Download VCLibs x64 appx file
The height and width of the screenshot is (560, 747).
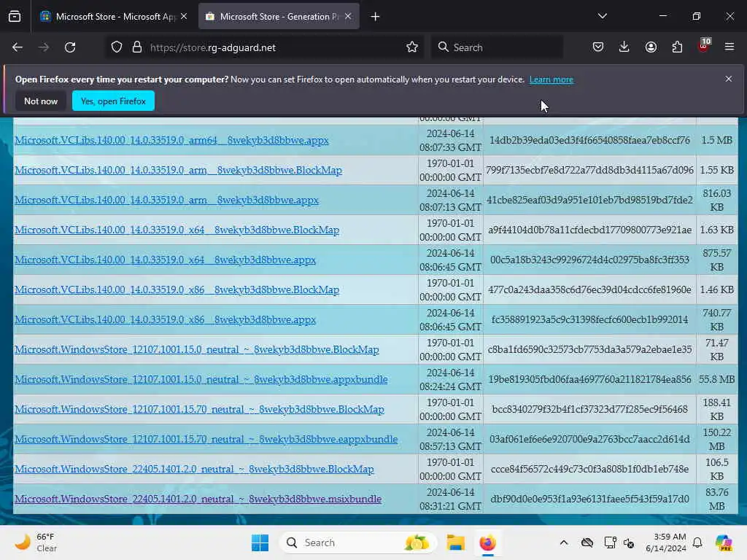click(x=165, y=260)
